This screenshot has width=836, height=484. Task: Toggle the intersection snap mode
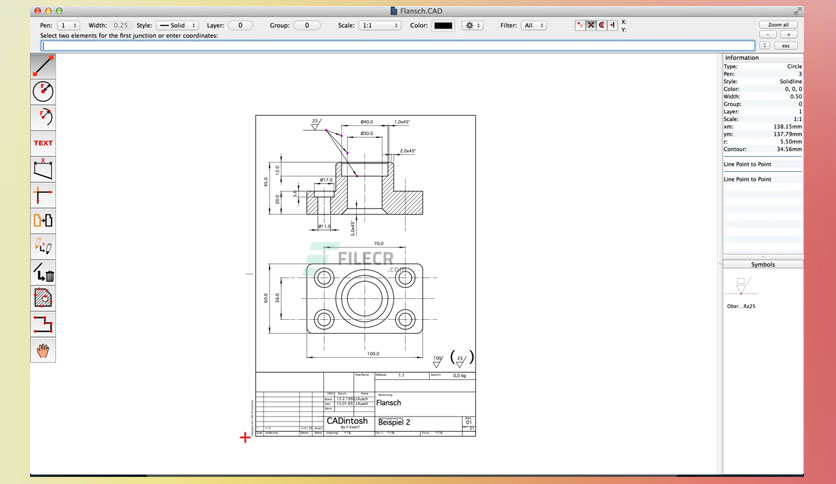(x=591, y=25)
